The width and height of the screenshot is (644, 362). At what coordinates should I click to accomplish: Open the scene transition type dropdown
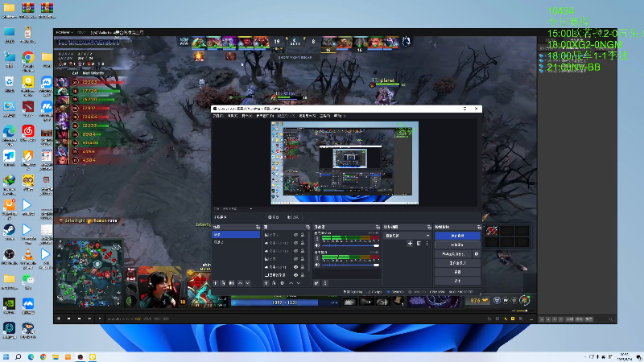pos(407,236)
